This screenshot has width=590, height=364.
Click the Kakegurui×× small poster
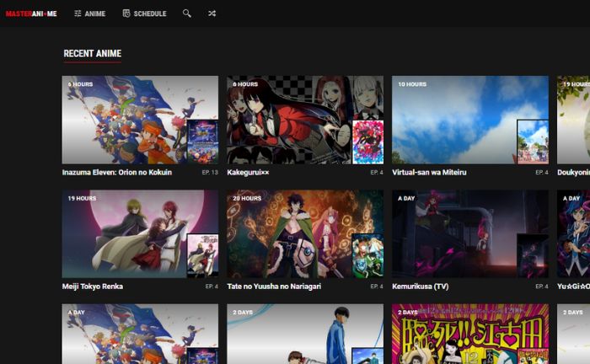(x=368, y=142)
